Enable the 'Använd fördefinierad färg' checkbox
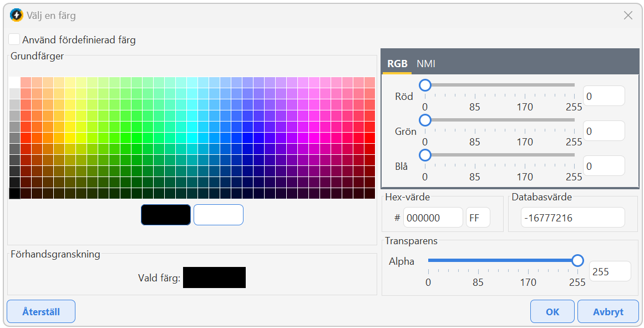644x328 pixels. click(14, 40)
